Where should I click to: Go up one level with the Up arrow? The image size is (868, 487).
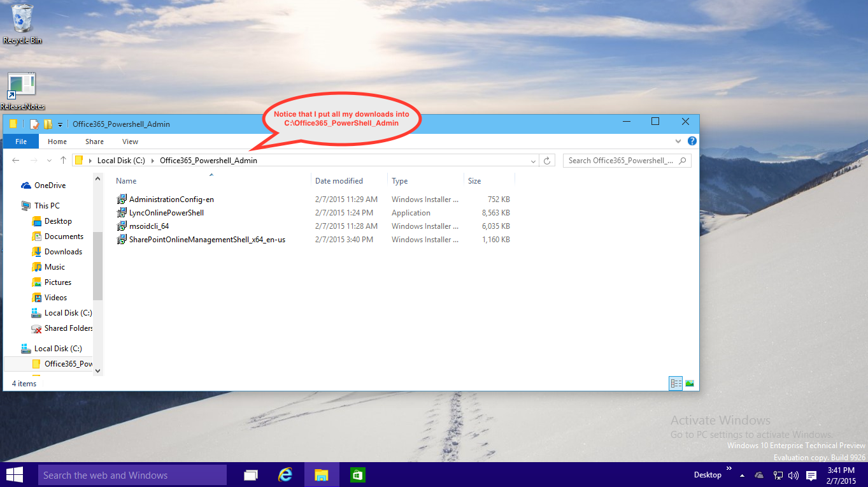tap(63, 161)
